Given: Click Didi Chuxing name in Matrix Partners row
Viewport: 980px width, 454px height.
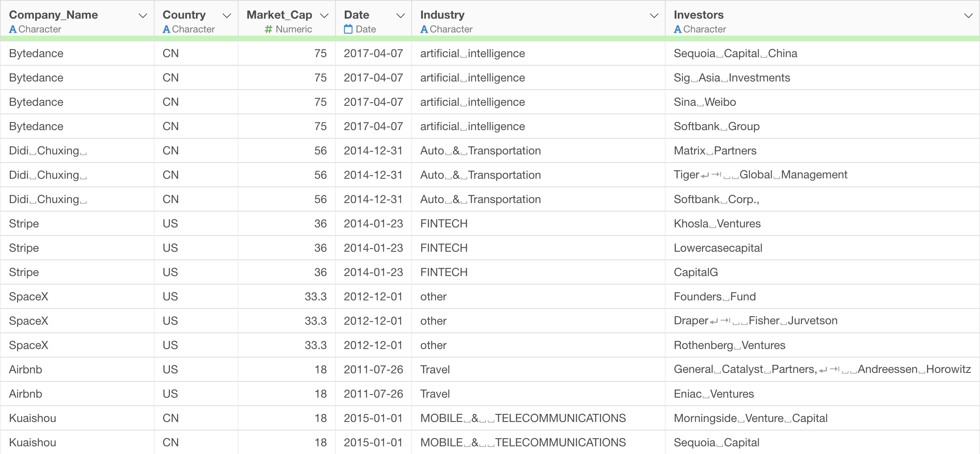Looking at the screenshot, I should (48, 151).
